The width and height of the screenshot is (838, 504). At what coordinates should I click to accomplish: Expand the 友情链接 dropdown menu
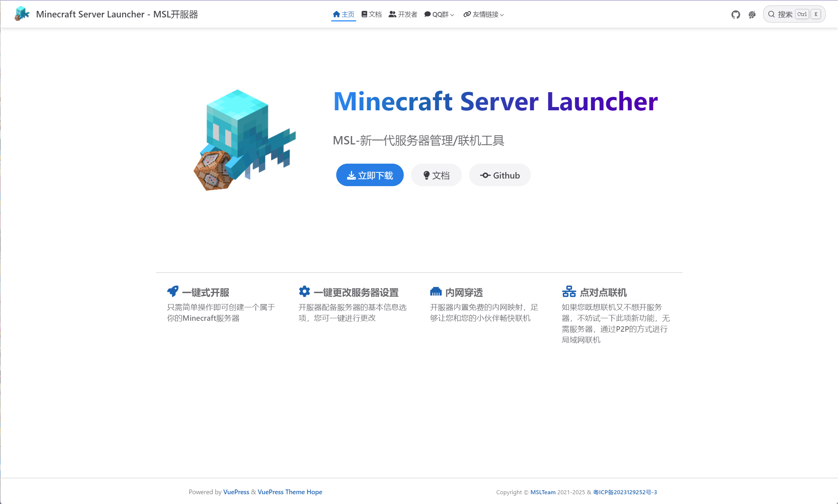[484, 15]
